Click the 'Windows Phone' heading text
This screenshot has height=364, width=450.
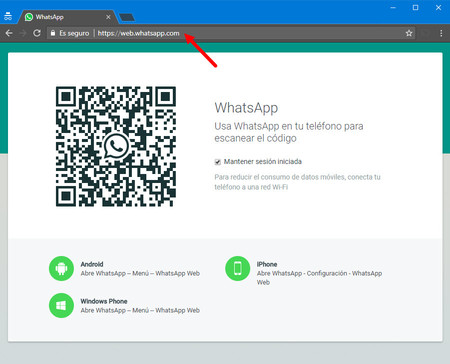tap(104, 301)
